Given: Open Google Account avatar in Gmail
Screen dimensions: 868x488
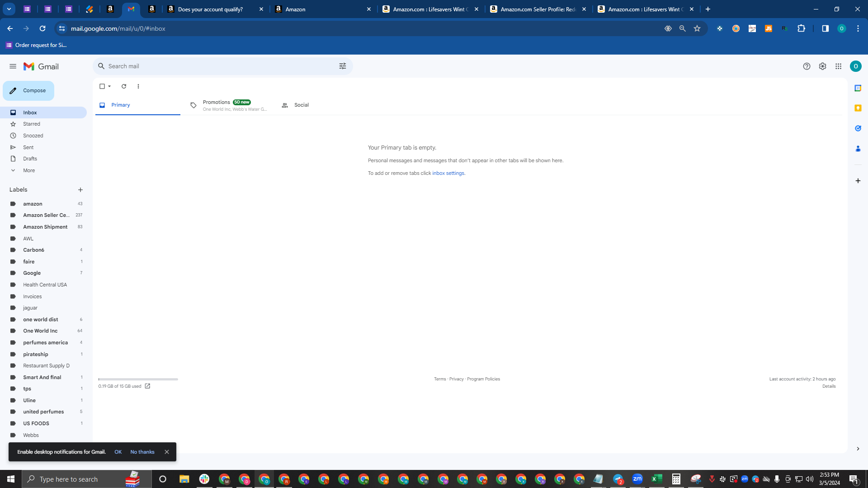Looking at the screenshot, I should 855,66.
